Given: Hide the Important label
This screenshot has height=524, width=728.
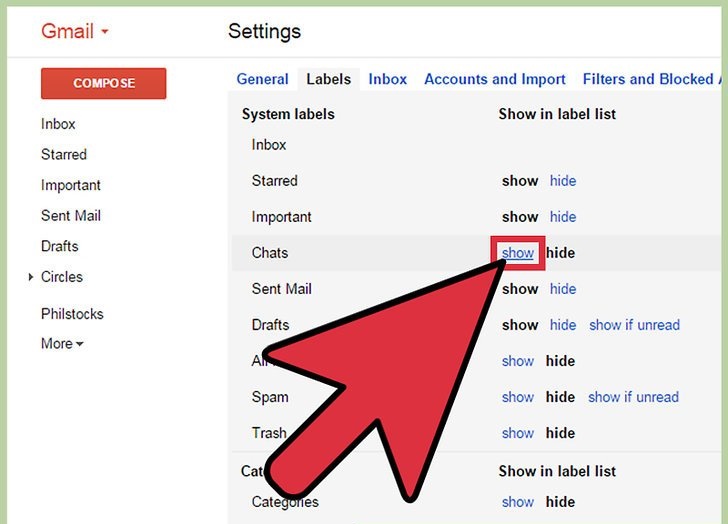Looking at the screenshot, I should [563, 217].
